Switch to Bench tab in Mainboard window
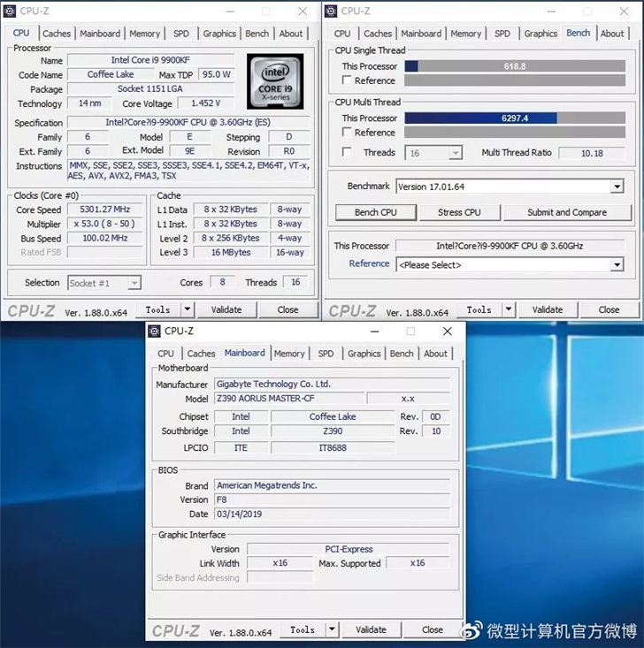This screenshot has height=648, width=644. point(402,354)
